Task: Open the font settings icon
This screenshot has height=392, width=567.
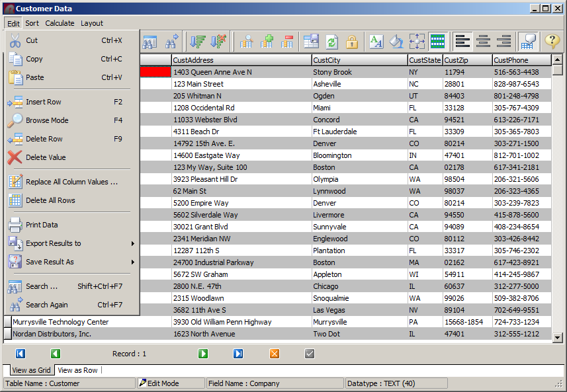Action: click(376, 42)
